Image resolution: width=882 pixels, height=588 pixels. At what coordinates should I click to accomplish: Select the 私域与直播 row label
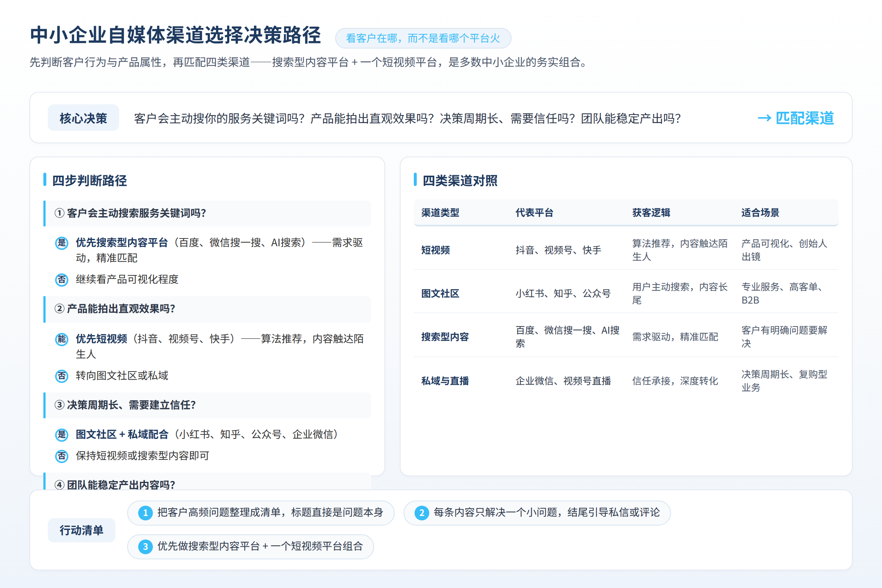point(445,381)
